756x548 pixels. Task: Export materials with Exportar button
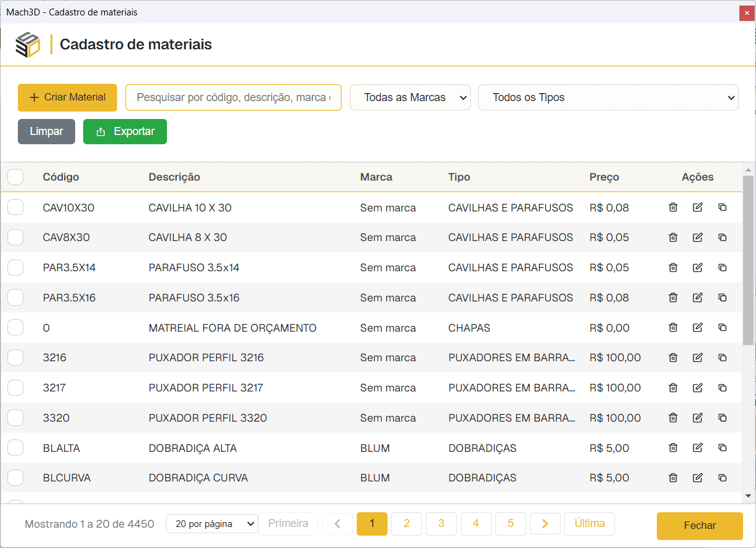125,131
